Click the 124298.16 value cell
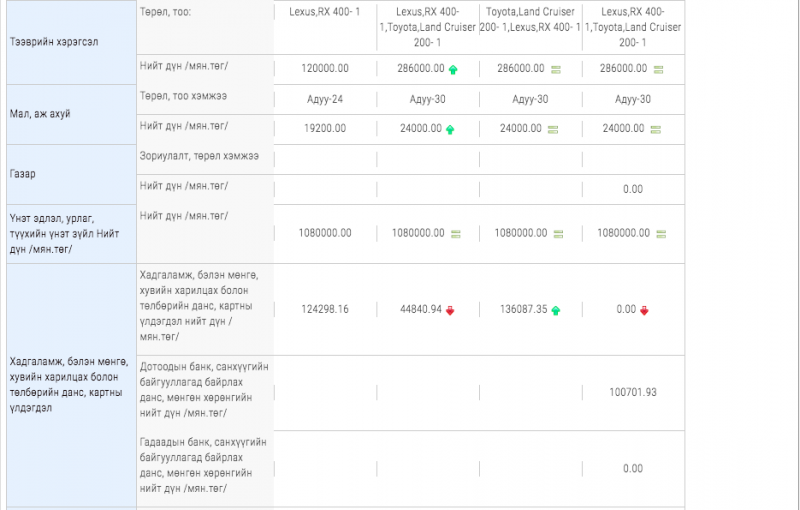Screen dimensions: 800x510 pyautogui.click(x=324, y=310)
